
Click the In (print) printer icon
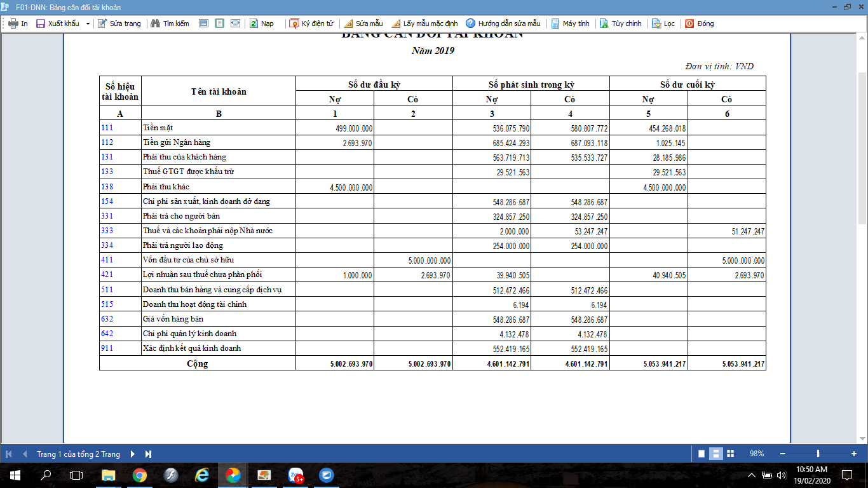click(x=13, y=24)
